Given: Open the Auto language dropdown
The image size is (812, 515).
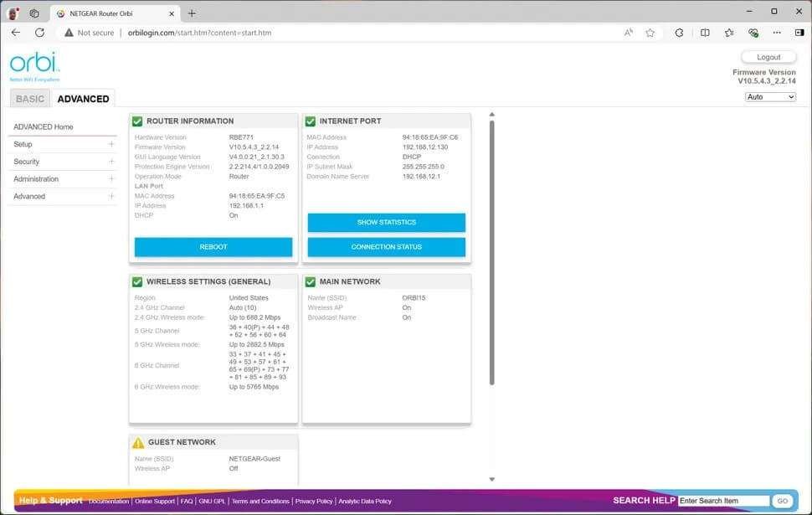Looking at the screenshot, I should tap(770, 97).
